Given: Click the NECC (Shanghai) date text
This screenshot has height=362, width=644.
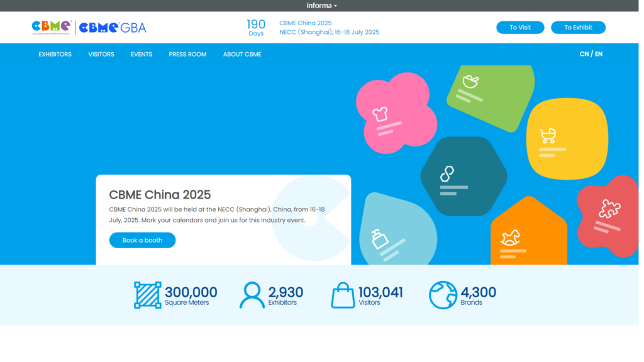Looking at the screenshot, I should pos(329,32).
